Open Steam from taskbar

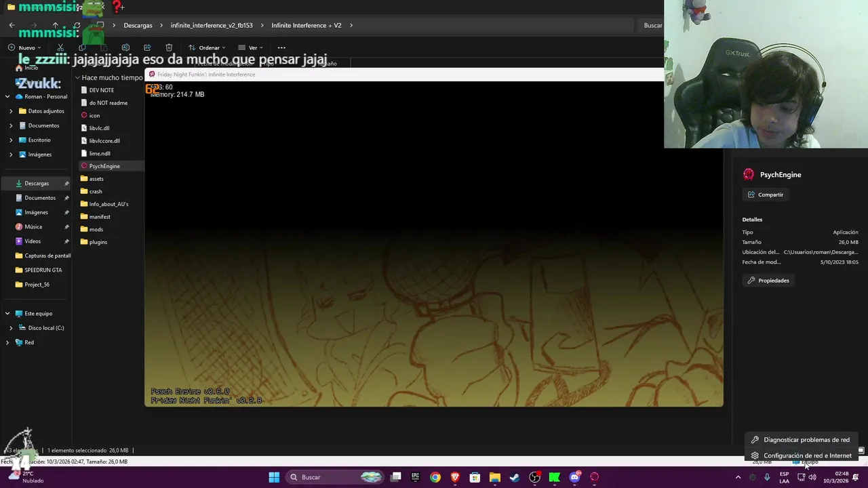pos(515,477)
